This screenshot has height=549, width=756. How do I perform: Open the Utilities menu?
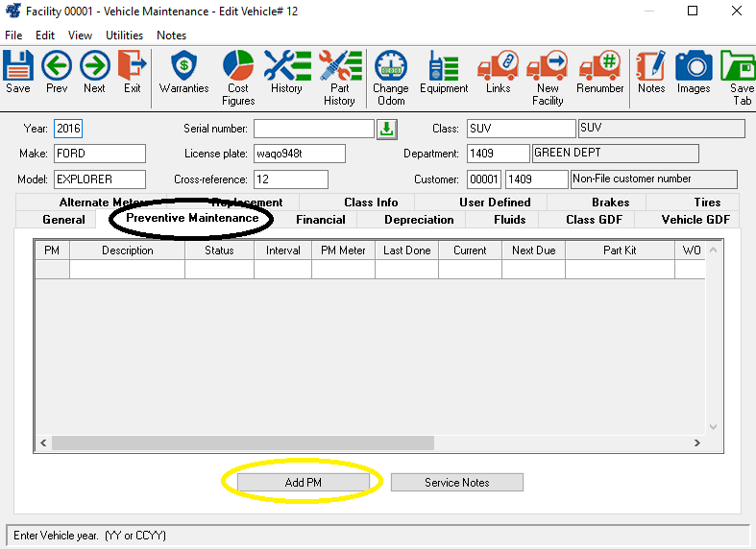click(124, 36)
